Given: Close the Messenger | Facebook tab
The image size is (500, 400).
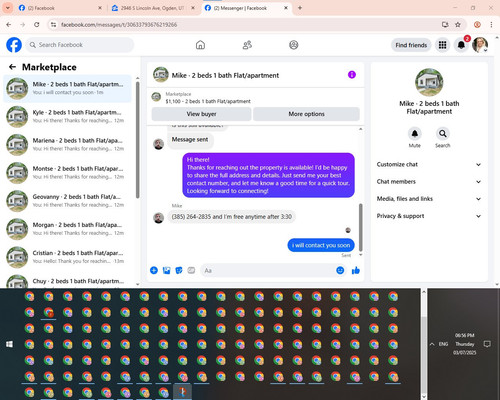Looking at the screenshot, I should (286, 8).
